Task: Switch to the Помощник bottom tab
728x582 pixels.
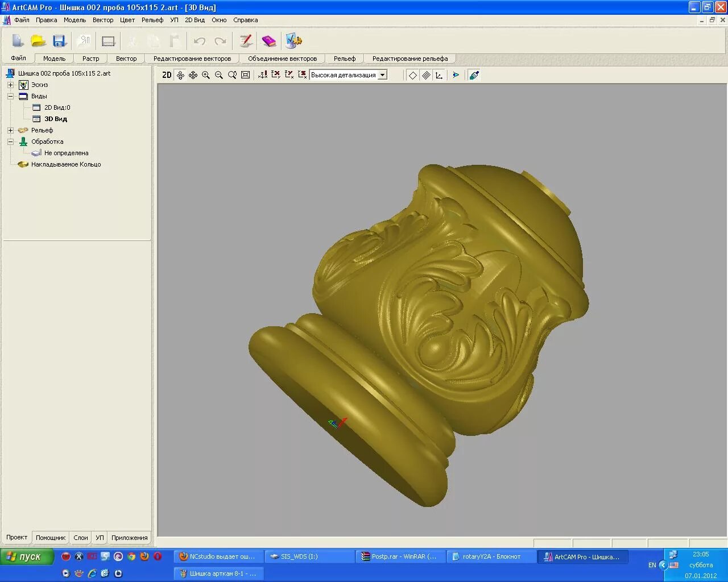Action: [51, 538]
